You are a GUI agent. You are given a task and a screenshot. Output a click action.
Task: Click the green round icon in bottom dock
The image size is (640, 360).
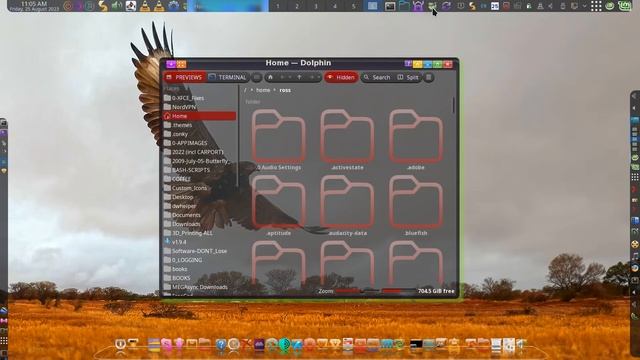click(x=284, y=345)
